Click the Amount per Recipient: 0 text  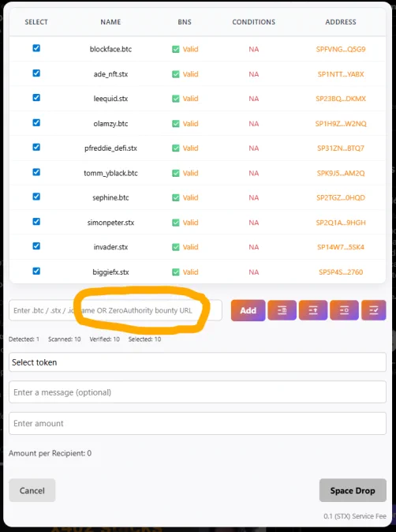(x=50, y=453)
